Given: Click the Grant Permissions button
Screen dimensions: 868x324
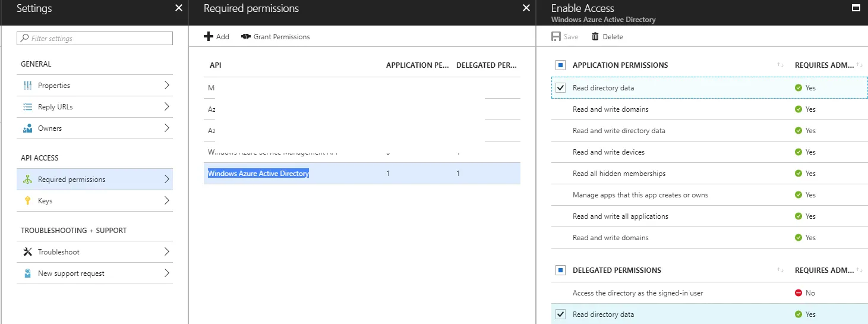Looking at the screenshot, I should (276, 37).
